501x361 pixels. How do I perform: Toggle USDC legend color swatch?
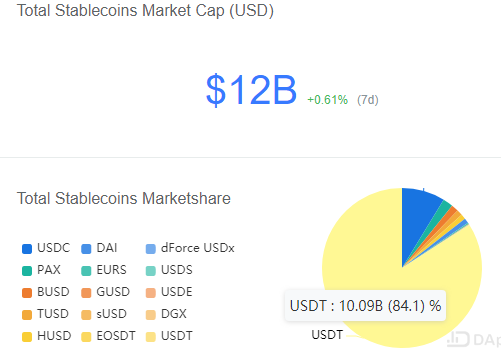pos(27,249)
